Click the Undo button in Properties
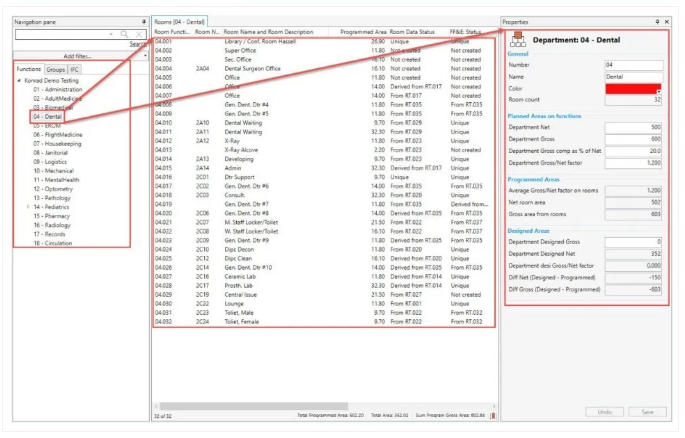 (x=605, y=412)
